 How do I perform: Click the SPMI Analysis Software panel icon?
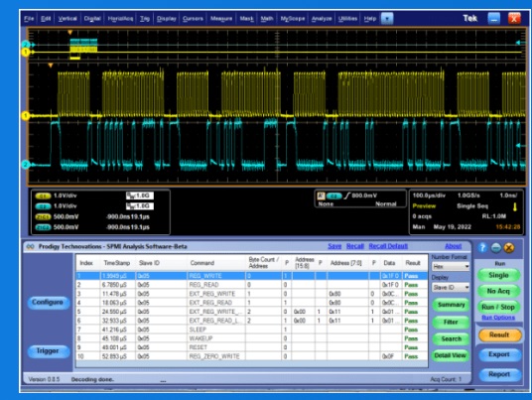[x=30, y=246]
